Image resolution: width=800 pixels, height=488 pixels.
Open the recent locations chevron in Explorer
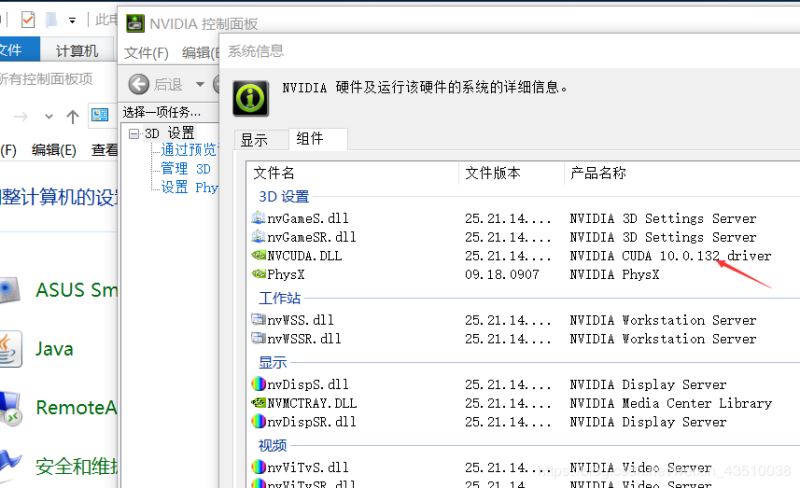pyautogui.click(x=48, y=117)
